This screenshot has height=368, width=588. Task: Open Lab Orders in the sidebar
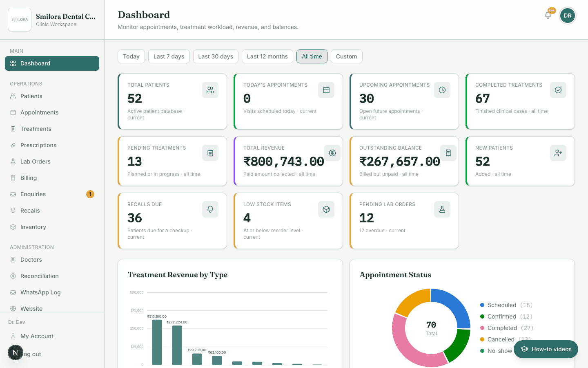(x=52, y=162)
